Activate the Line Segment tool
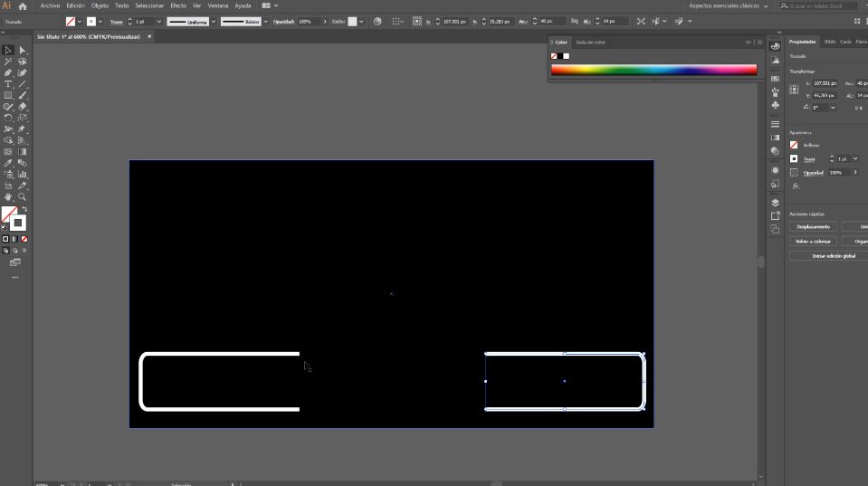This screenshot has width=868, height=486. tap(22, 84)
